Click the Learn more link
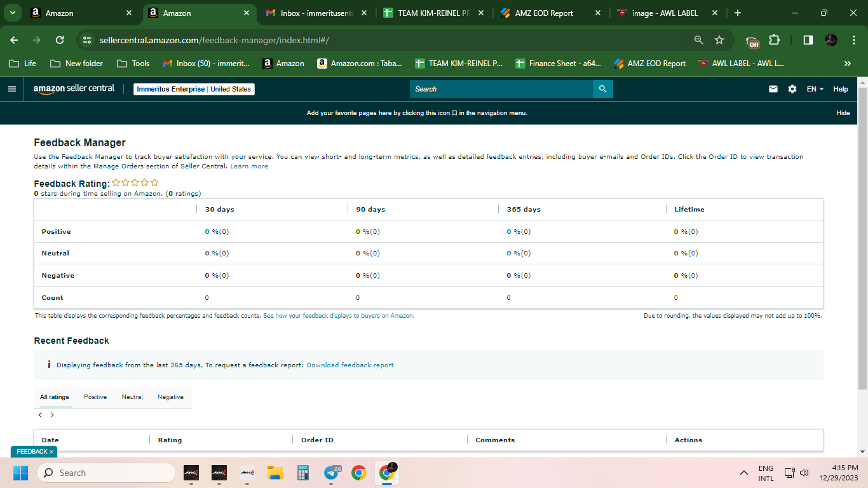Screen dimensions: 868x488 click(x=249, y=166)
